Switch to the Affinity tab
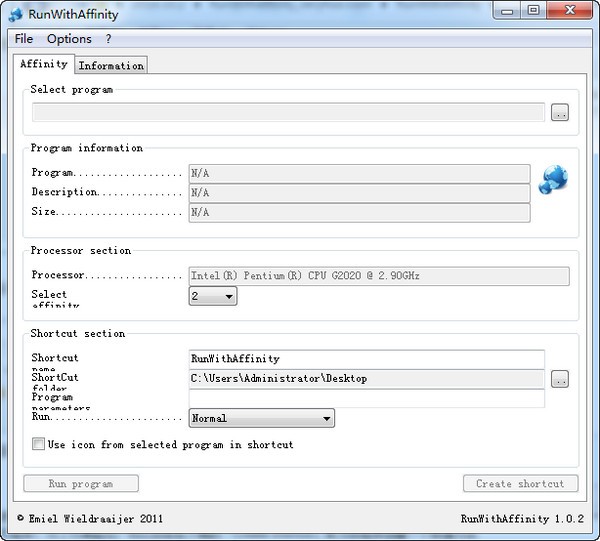Image resolution: width=600 pixels, height=541 pixels. coord(44,64)
